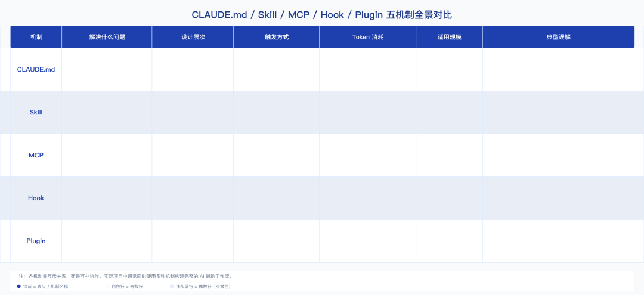Click the '适用规模' column header
Viewport: 644px width, 295px height.
click(x=450, y=37)
